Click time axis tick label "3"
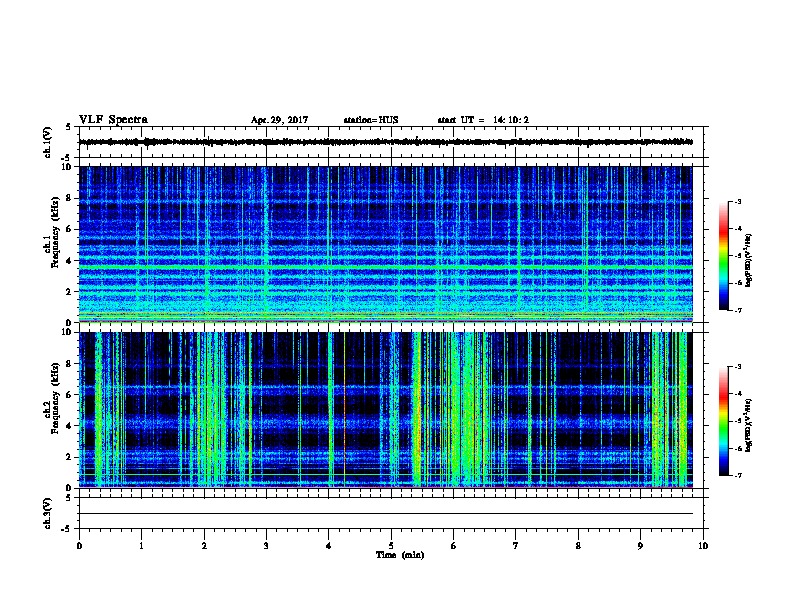The height and width of the screenshot is (612, 792). coord(266,546)
